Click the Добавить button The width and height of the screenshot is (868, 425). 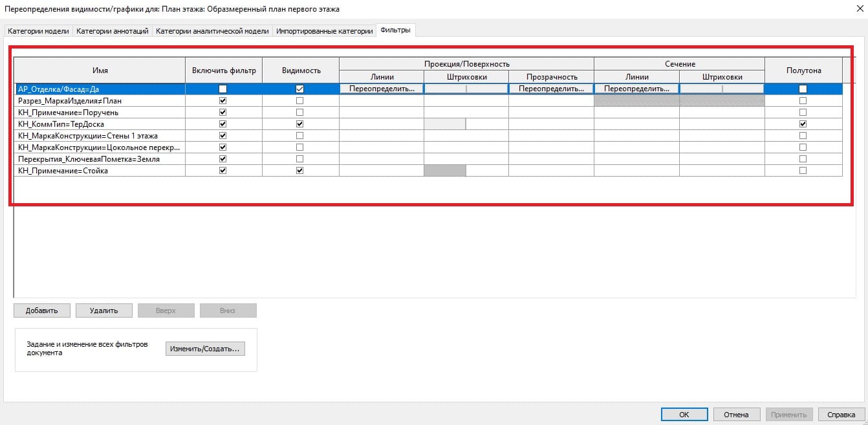[x=42, y=311]
